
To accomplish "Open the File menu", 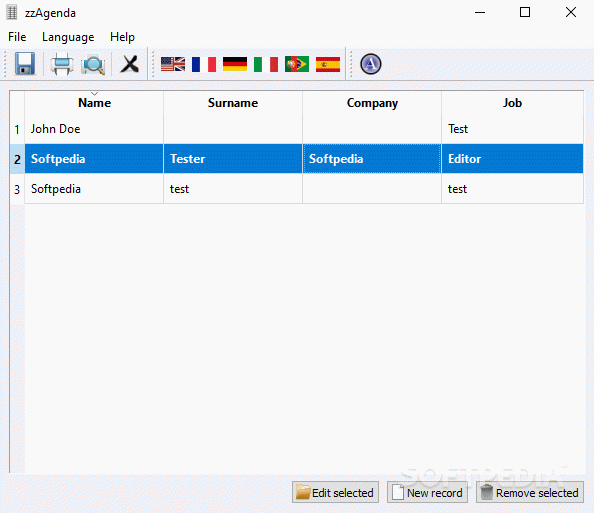I will (17, 37).
